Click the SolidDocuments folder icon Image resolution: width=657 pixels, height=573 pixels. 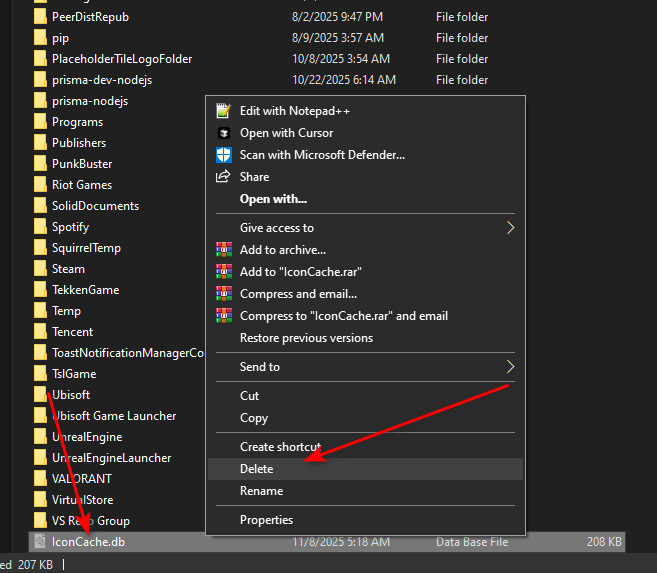click(40, 206)
